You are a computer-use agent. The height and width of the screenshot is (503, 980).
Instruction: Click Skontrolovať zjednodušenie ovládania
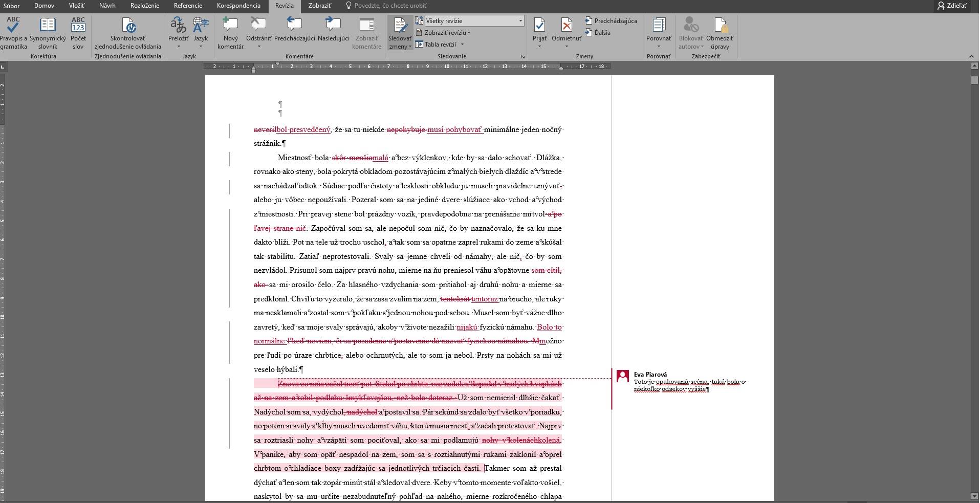(x=128, y=33)
